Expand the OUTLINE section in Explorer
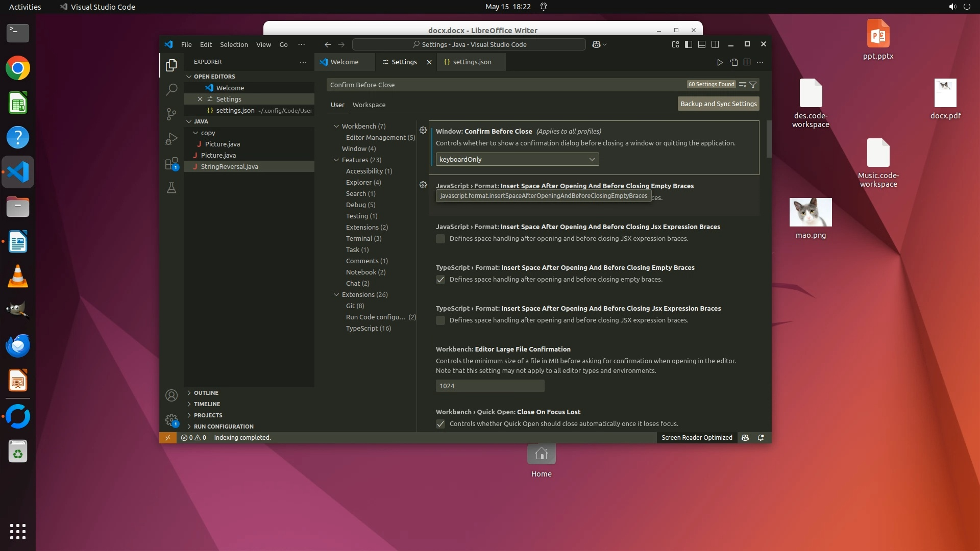Viewport: 980px width, 551px height. [x=206, y=393]
